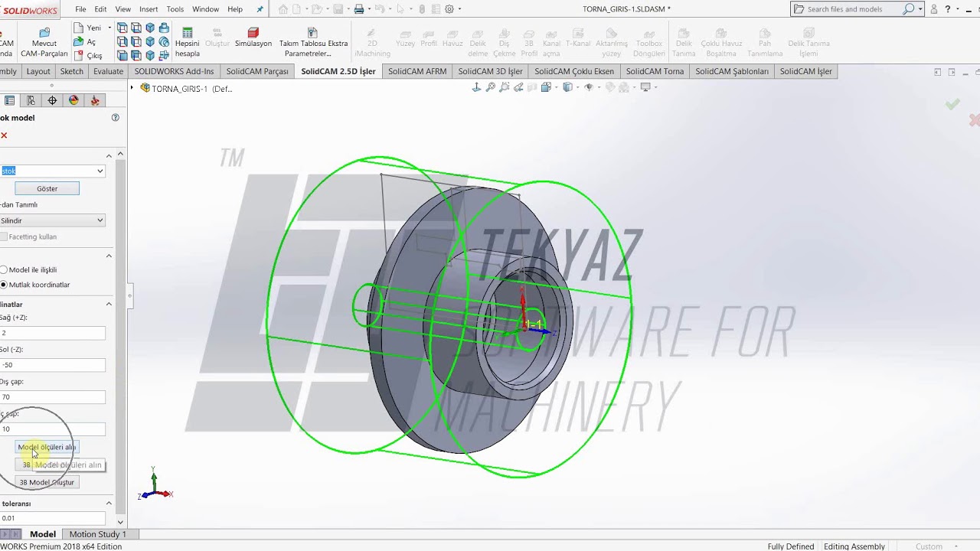Screen dimensions: 980x551
Task: Collapse the tolerans section chevron
Action: pyautogui.click(x=109, y=504)
